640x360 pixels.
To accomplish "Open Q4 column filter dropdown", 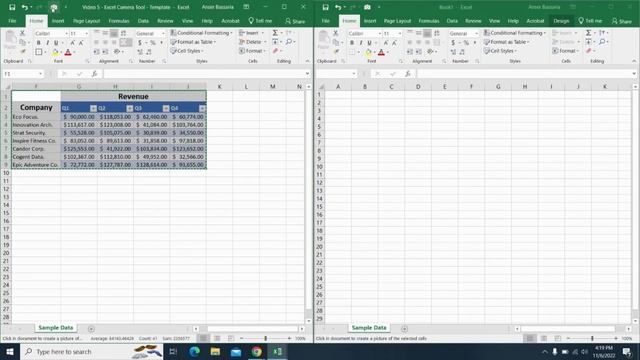I will (202, 108).
